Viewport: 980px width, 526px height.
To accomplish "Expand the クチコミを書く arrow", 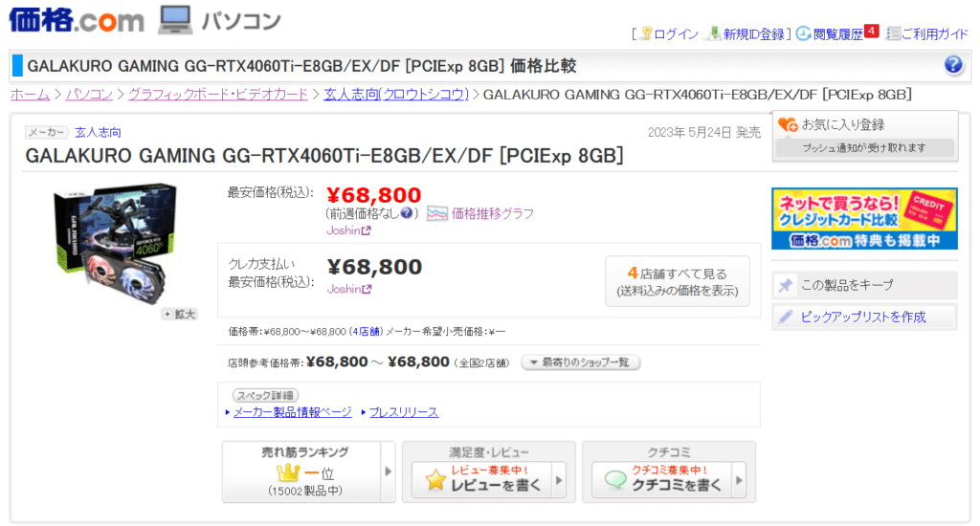I will (x=740, y=480).
